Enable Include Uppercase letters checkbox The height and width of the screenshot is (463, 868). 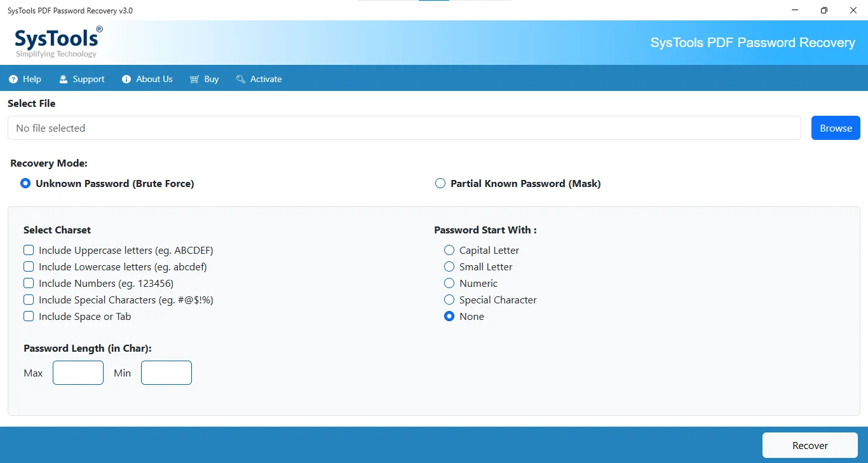(29, 250)
